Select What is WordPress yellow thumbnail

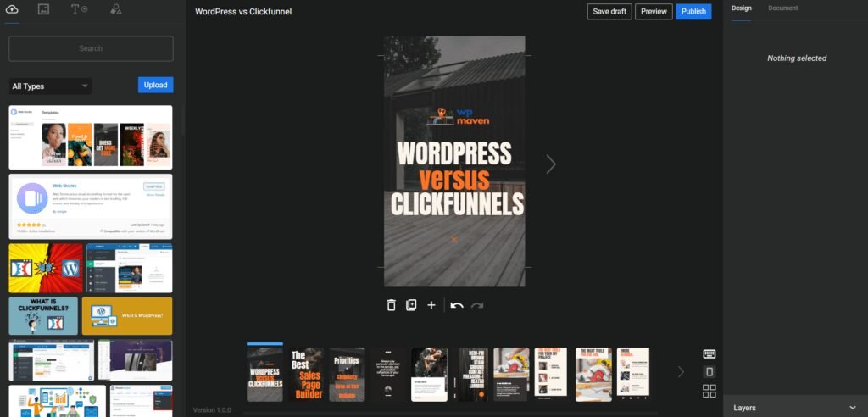point(127,316)
